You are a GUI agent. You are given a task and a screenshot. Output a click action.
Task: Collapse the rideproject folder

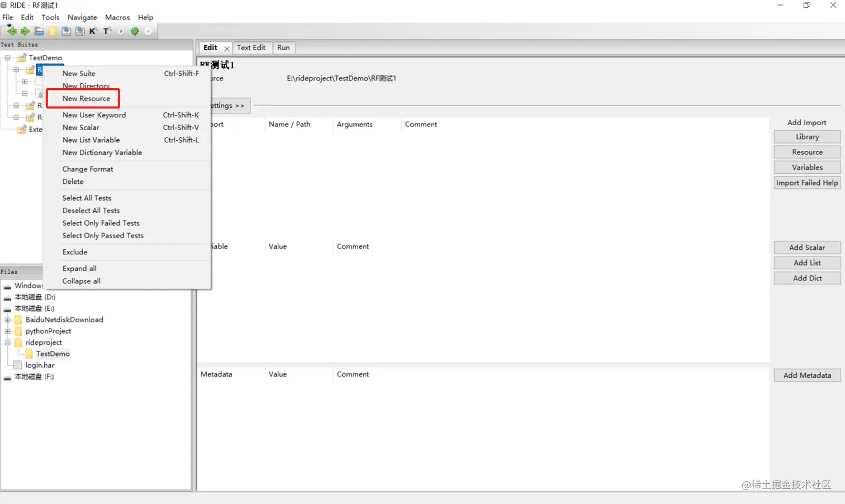[8, 343]
